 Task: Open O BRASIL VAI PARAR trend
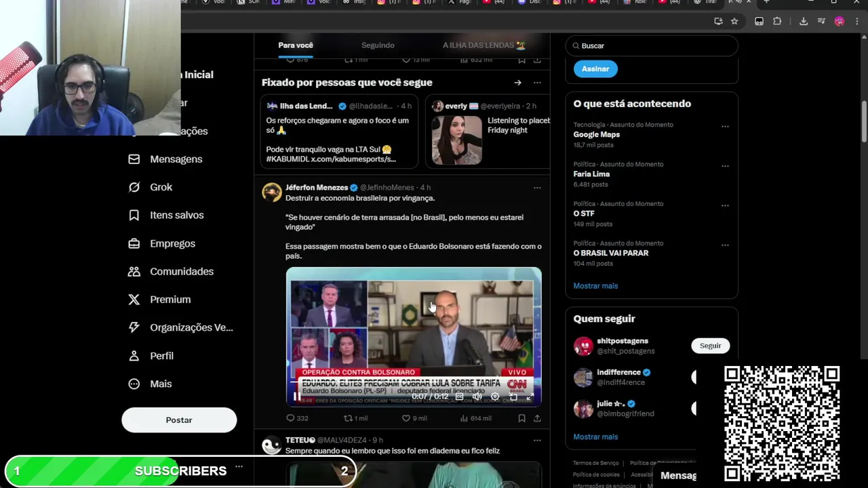611,253
